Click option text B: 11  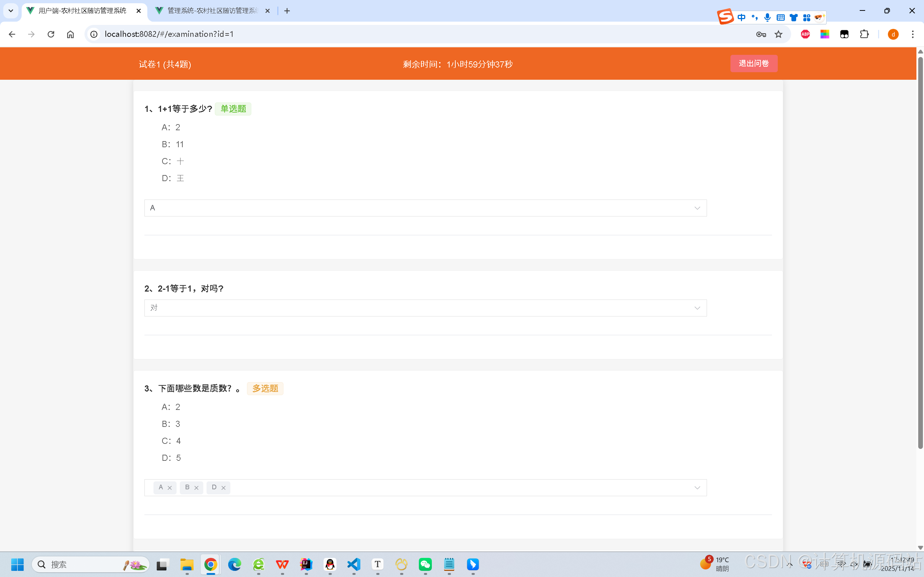click(173, 144)
